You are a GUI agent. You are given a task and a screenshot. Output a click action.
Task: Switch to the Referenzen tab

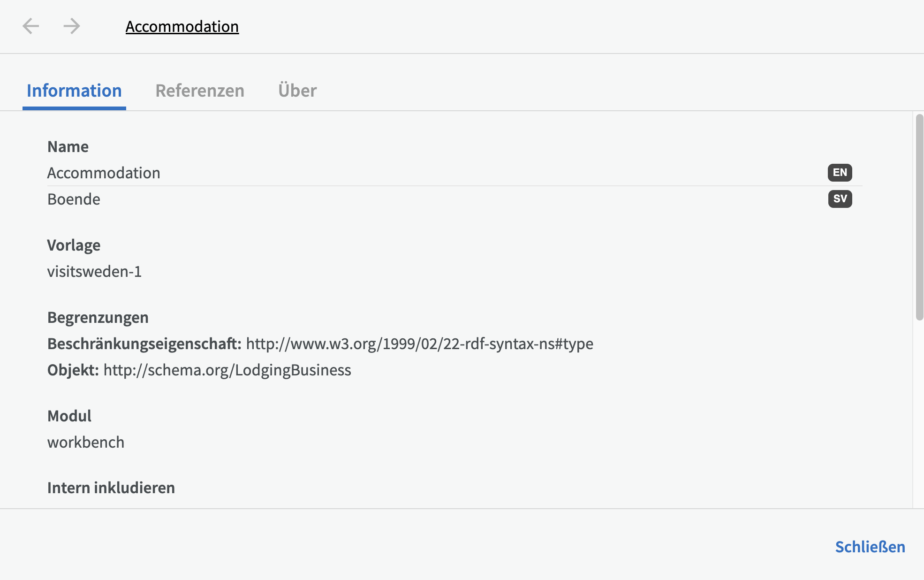click(200, 91)
